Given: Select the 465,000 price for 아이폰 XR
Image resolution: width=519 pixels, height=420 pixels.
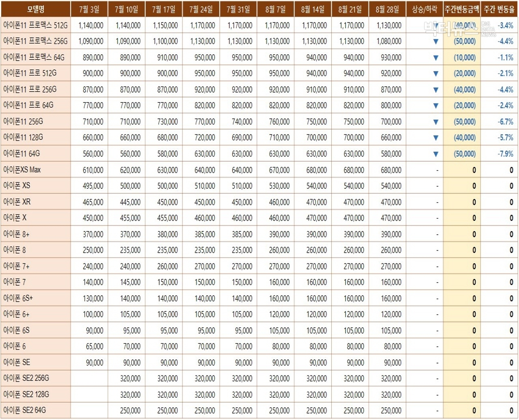Looking at the screenshot, I should point(93,202).
